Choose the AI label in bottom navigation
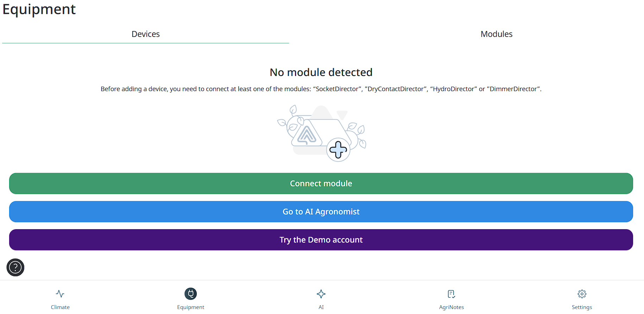The height and width of the screenshot is (314, 644). (321, 307)
